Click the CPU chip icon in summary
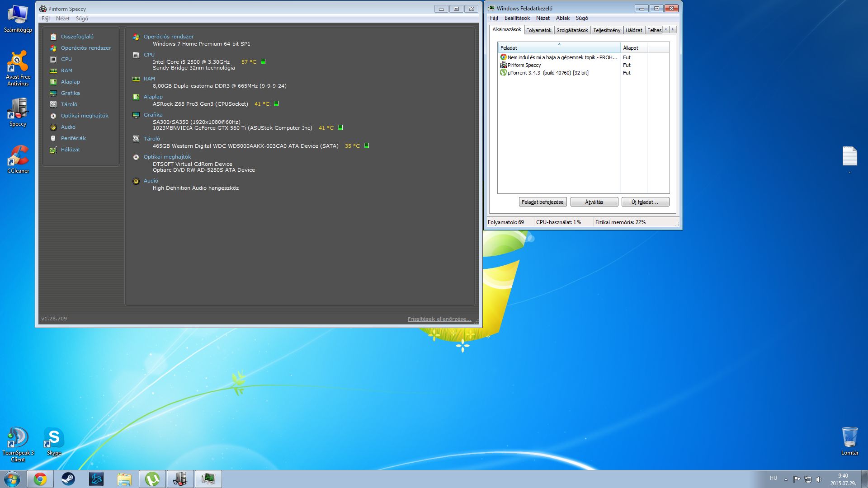 point(136,55)
